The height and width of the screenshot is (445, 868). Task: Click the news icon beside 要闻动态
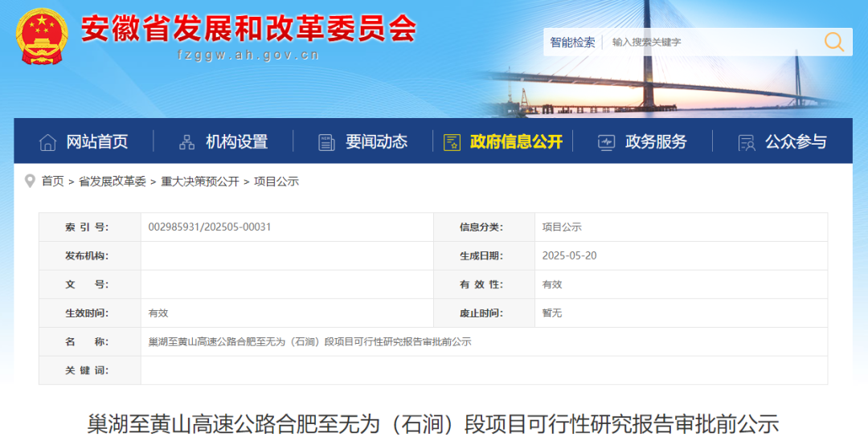(326, 143)
